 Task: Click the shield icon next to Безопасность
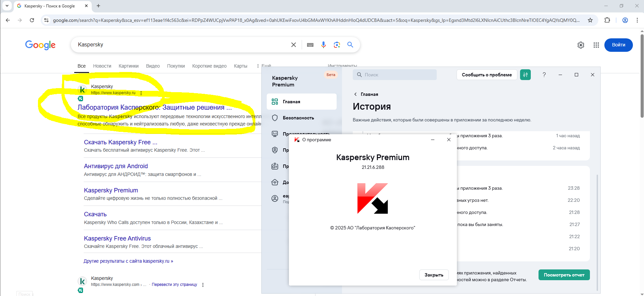point(275,118)
